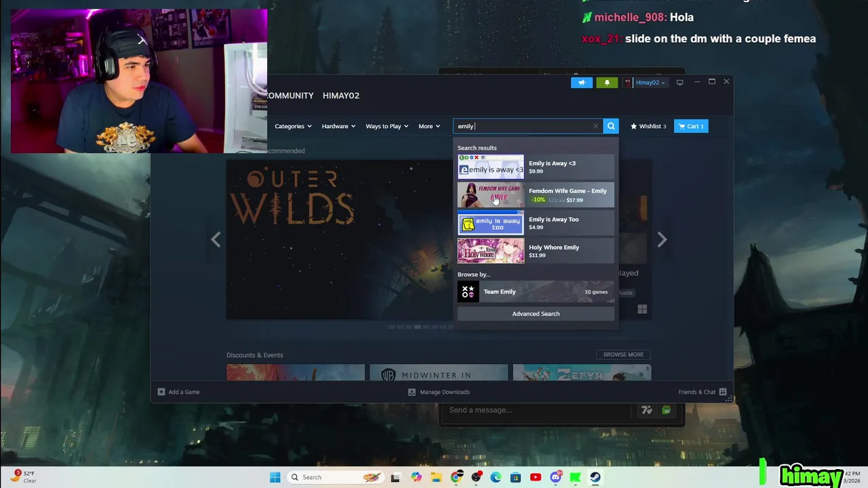
Task: Click the Wishlist text link
Action: 650,126
